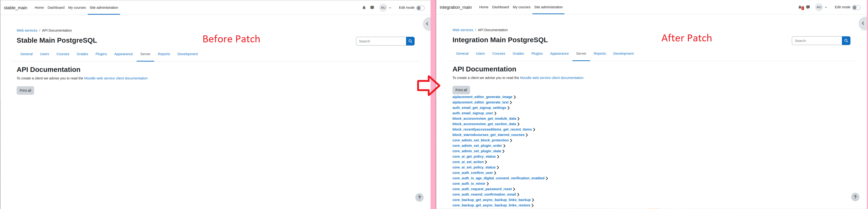Image resolution: width=868 pixels, height=209 pixels.
Task: Select Server tab in stable_main
Action: [145, 54]
